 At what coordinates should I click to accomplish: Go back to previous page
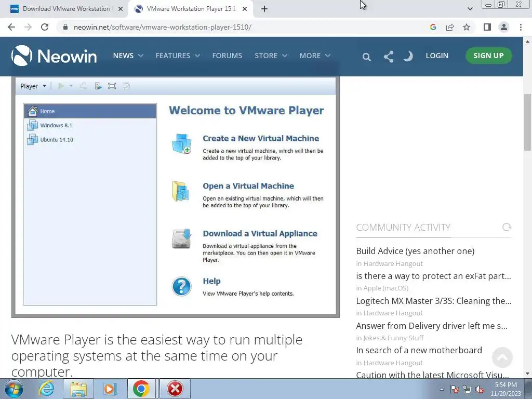coord(11,27)
